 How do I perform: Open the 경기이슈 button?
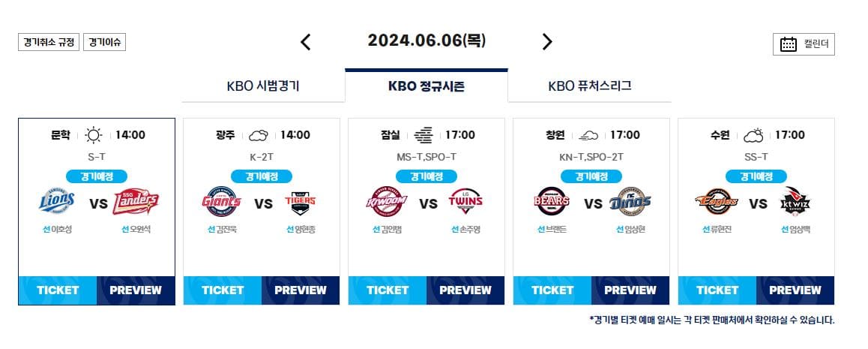pos(105,42)
